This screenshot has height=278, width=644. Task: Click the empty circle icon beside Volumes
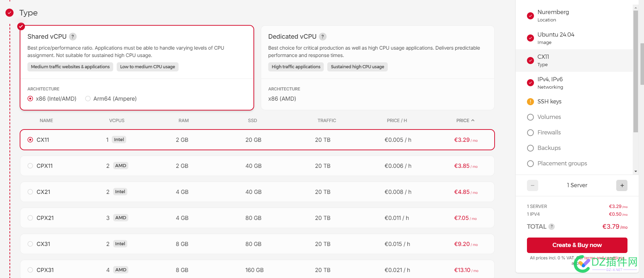tap(530, 117)
